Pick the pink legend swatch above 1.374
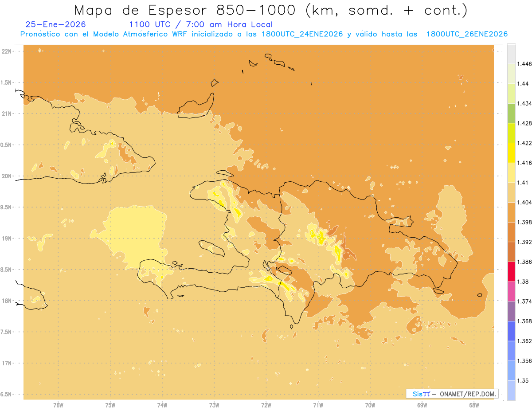 (x=511, y=291)
